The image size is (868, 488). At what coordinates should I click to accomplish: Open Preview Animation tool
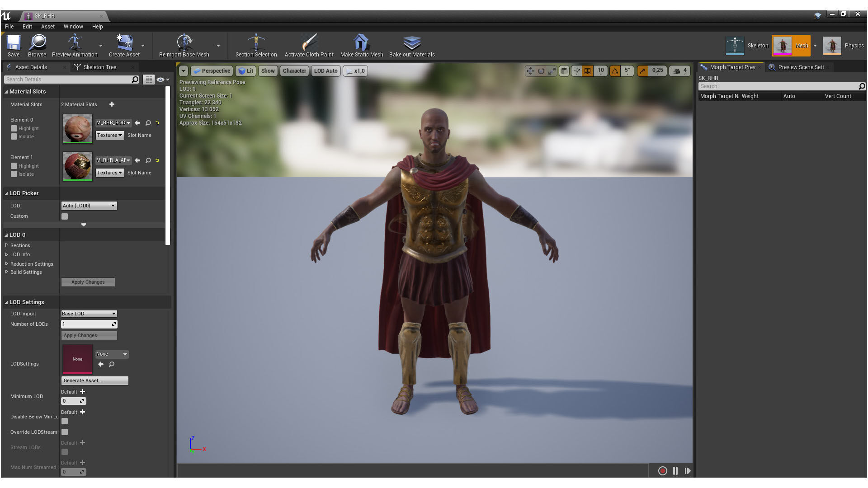(x=75, y=46)
